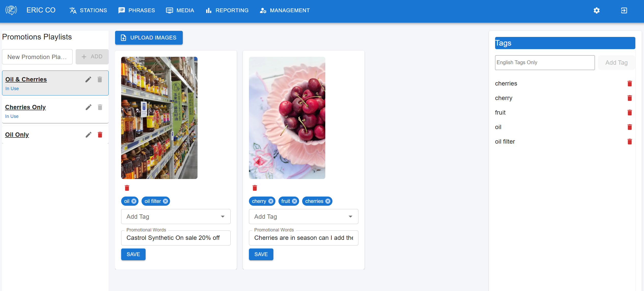Open the Management menu
The image size is (644, 291).
[x=285, y=10]
